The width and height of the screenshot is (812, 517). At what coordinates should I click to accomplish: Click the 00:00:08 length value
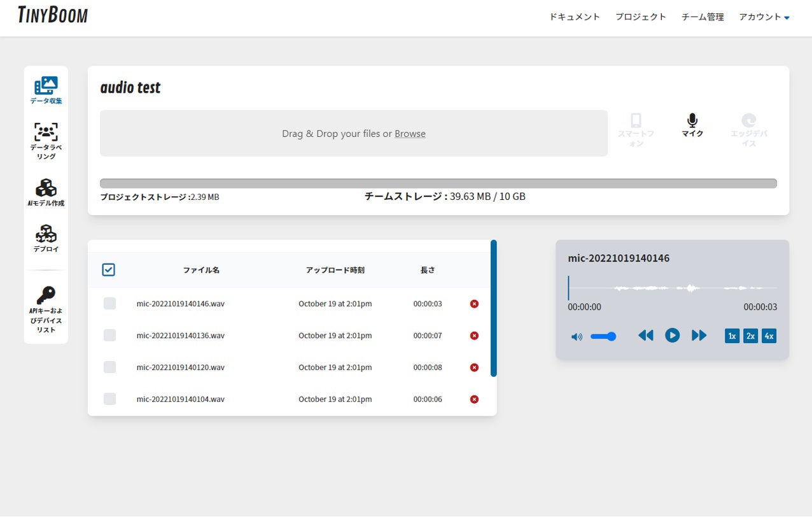coord(428,367)
